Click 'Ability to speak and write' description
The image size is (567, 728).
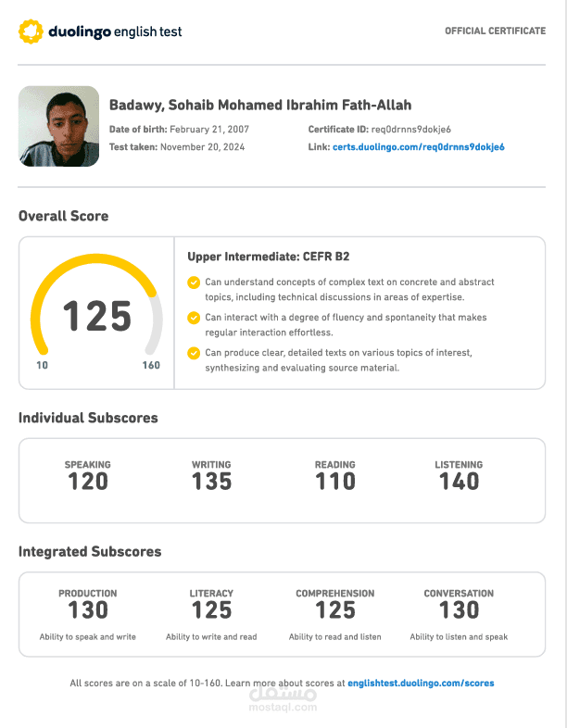pyautogui.click(x=88, y=637)
